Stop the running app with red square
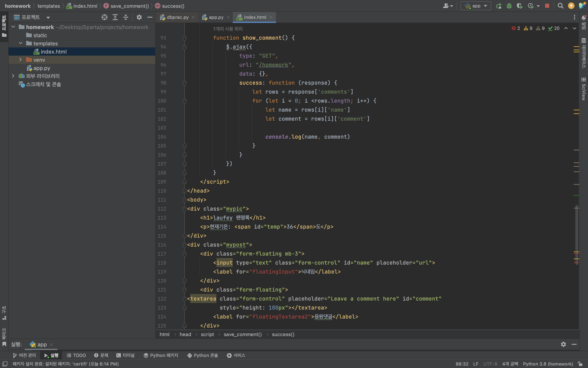Viewport: 588px width, 368px height. point(547,6)
